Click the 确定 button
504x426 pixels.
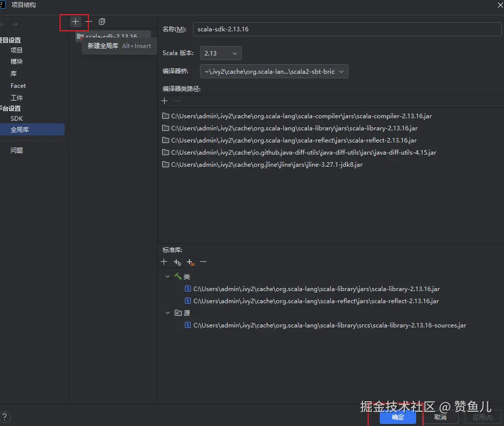[x=397, y=417]
